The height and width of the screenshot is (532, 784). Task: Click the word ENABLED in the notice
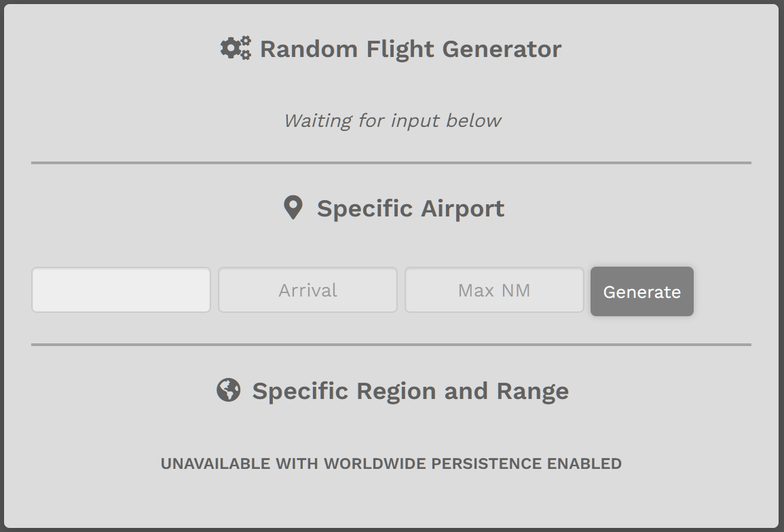pyautogui.click(x=584, y=463)
